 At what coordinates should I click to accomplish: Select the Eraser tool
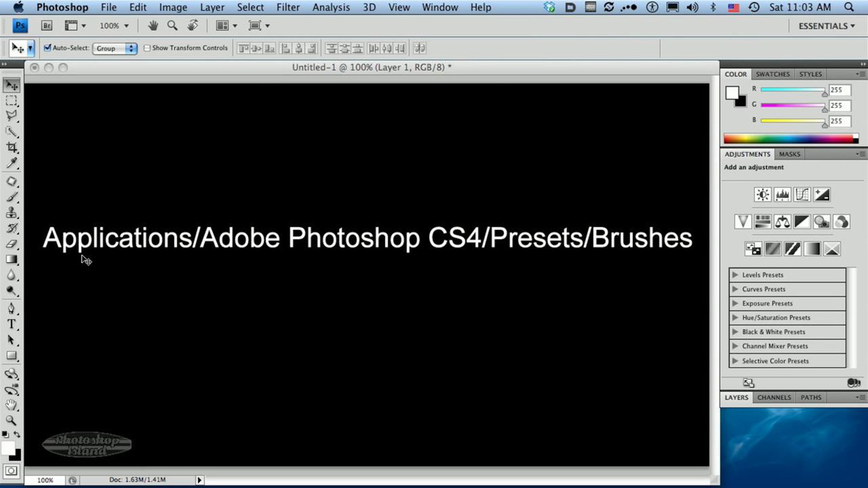[x=12, y=244]
